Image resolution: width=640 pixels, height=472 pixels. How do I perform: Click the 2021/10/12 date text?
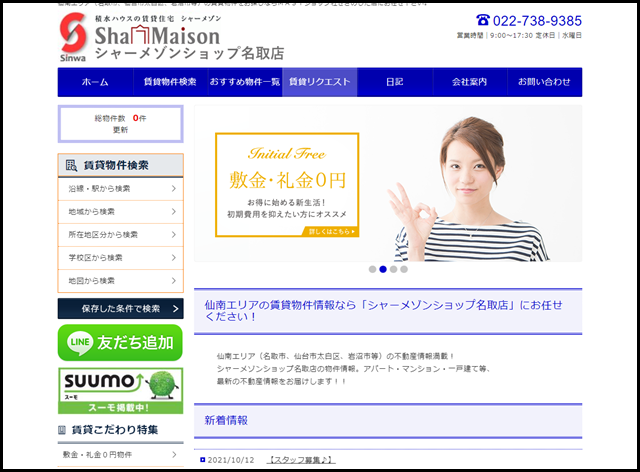(x=231, y=460)
